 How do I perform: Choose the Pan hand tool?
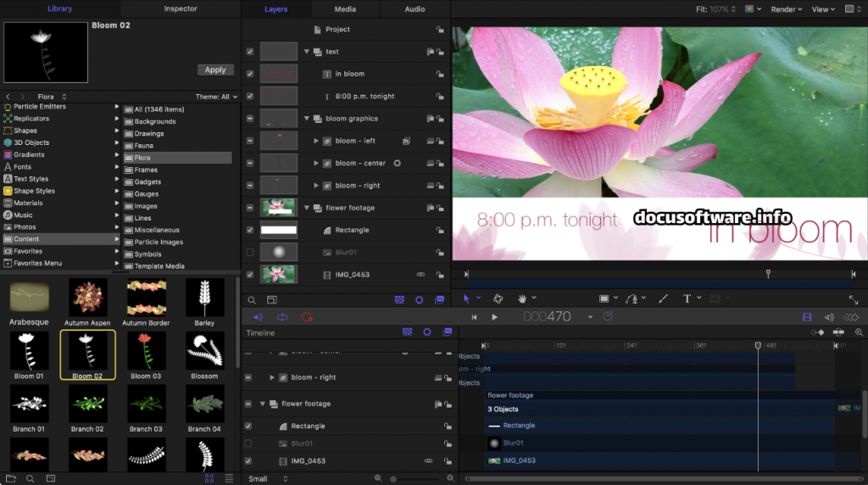click(523, 298)
